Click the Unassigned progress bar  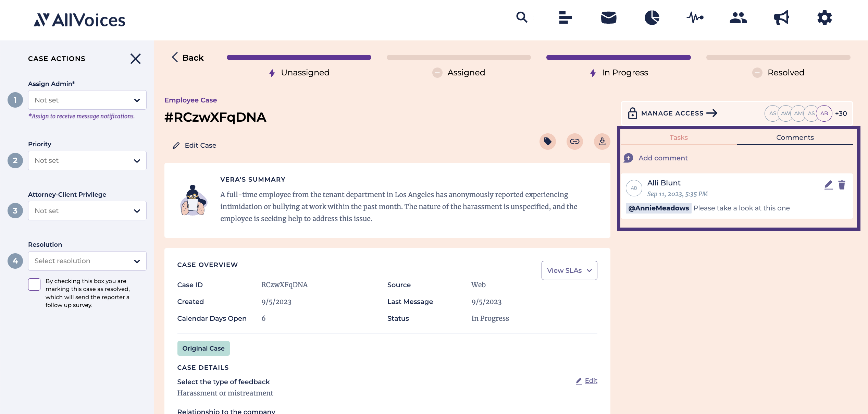coord(299,58)
